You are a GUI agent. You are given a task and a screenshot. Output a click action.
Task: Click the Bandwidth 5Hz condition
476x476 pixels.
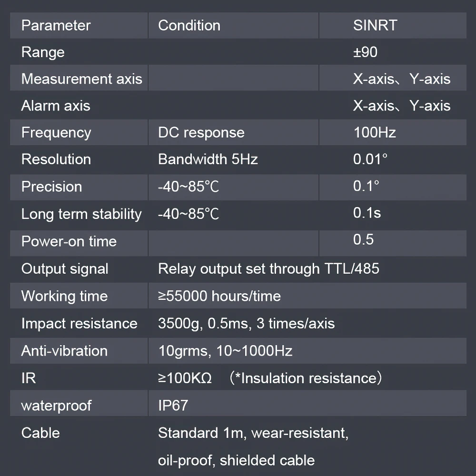[x=208, y=159]
